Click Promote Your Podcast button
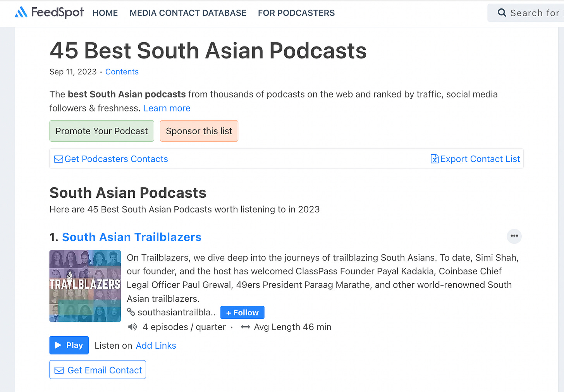The width and height of the screenshot is (564, 392). pyautogui.click(x=102, y=131)
